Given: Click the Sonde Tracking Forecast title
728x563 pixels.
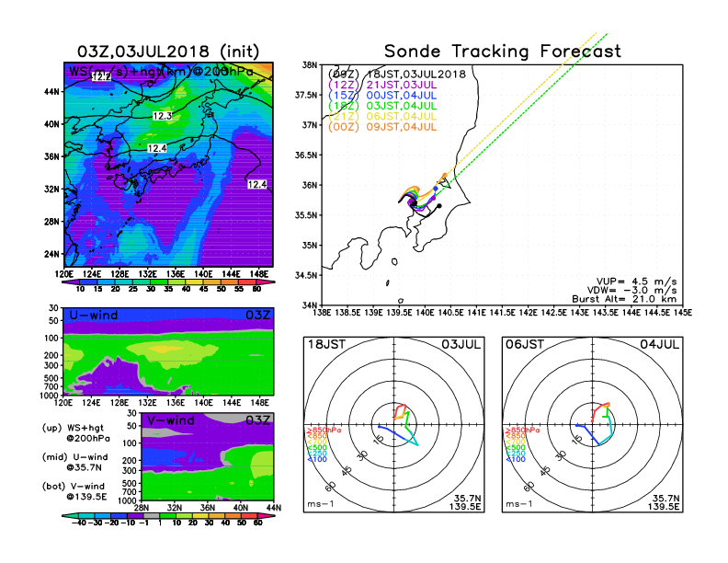Looking at the screenshot, I should 502,52.
